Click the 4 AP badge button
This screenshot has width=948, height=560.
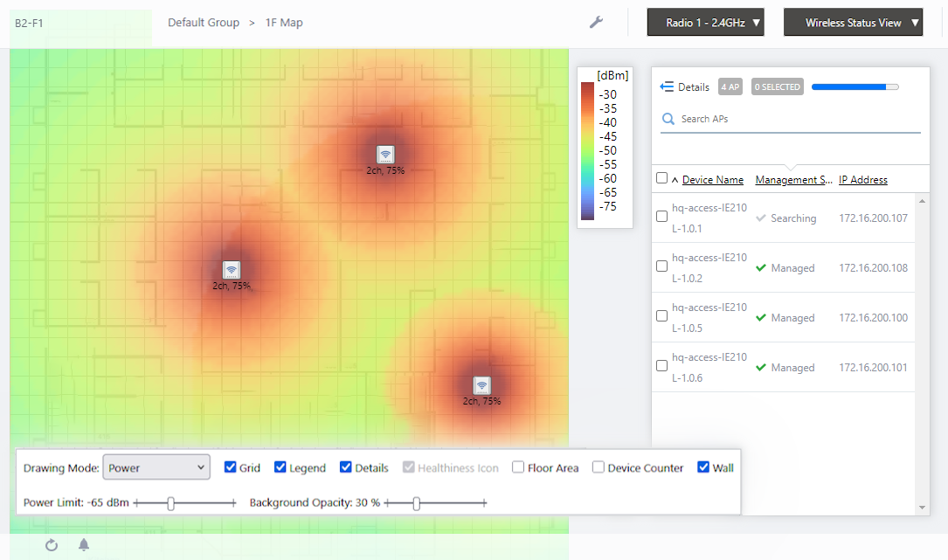pos(730,87)
